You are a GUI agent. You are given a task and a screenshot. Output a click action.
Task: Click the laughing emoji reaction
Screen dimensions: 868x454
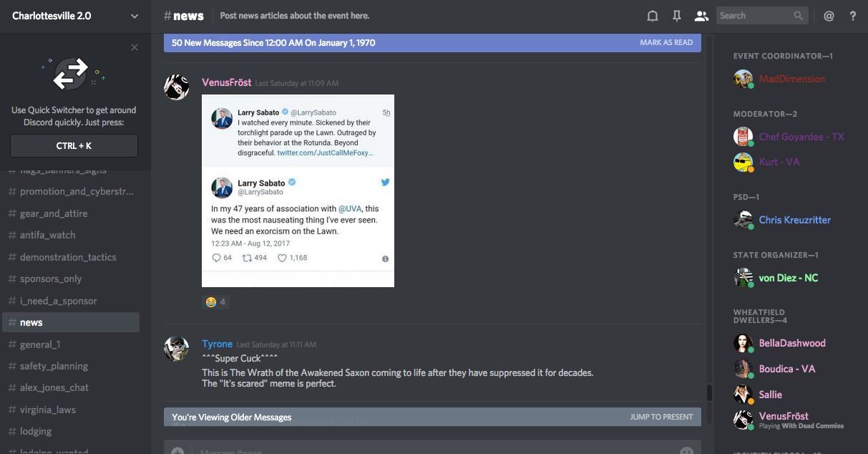(215, 302)
